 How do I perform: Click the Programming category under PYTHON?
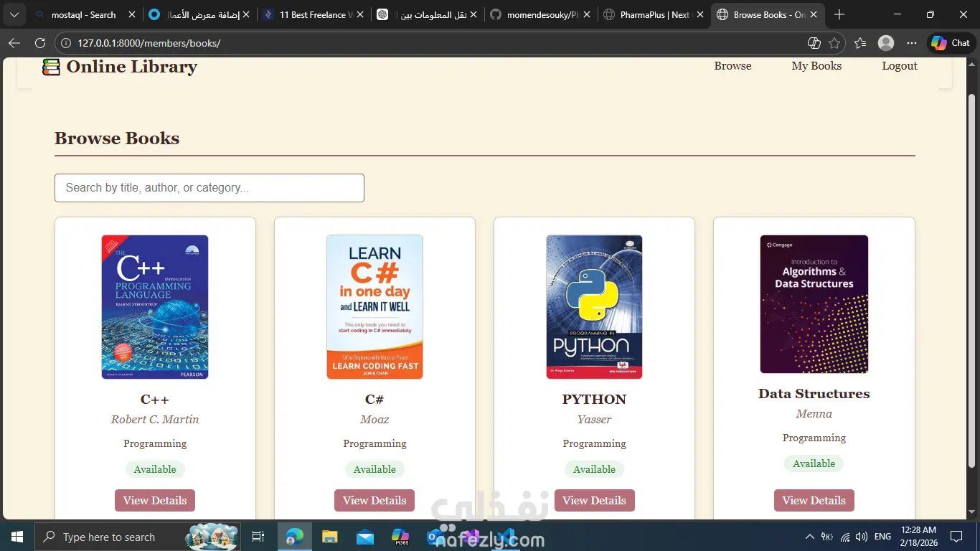point(594,443)
